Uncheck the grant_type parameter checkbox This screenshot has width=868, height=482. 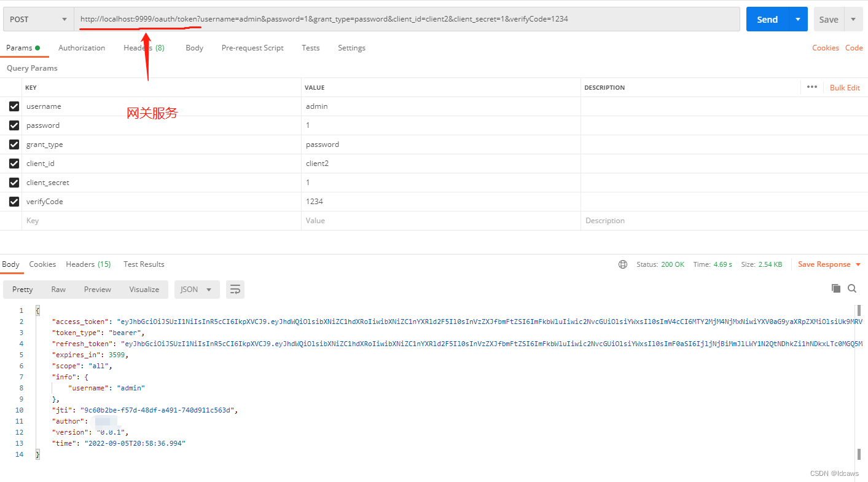coord(14,144)
